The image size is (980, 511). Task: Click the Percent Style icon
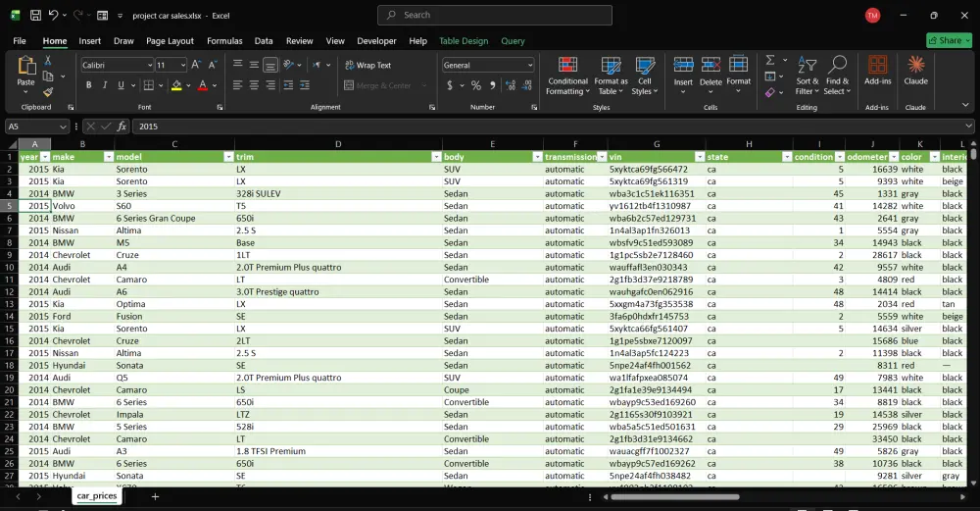[x=476, y=85]
